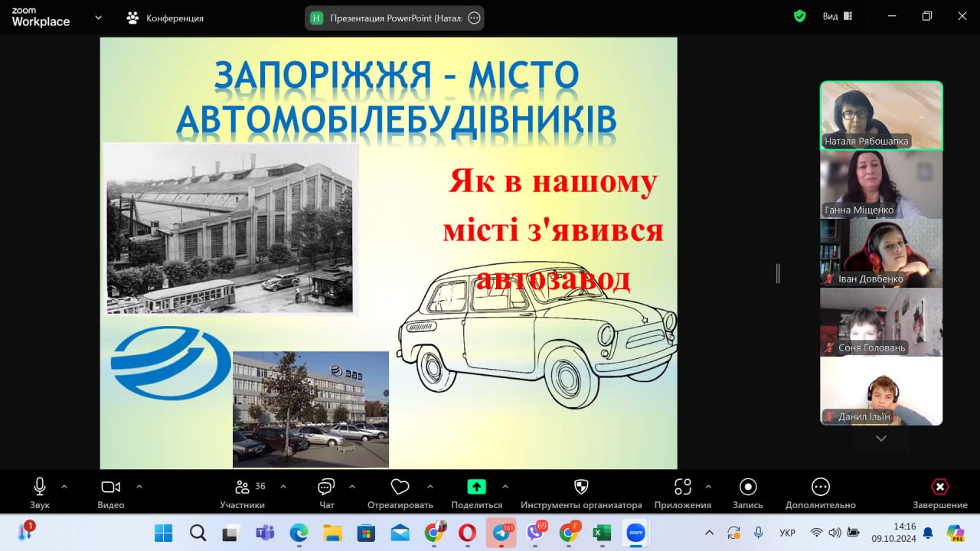Screen dimensions: 980x551
Task: Switch to the Конференция tab
Action: click(165, 18)
